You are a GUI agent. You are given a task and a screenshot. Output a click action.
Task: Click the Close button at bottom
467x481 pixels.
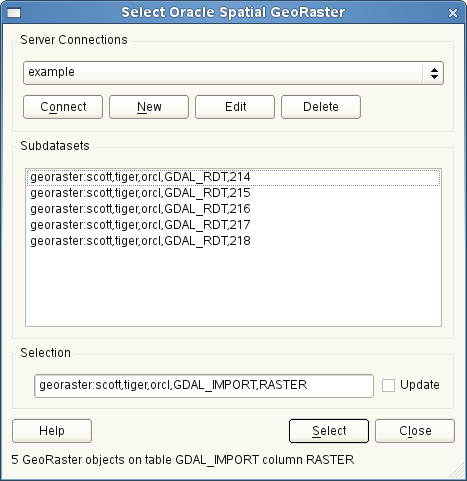415,431
